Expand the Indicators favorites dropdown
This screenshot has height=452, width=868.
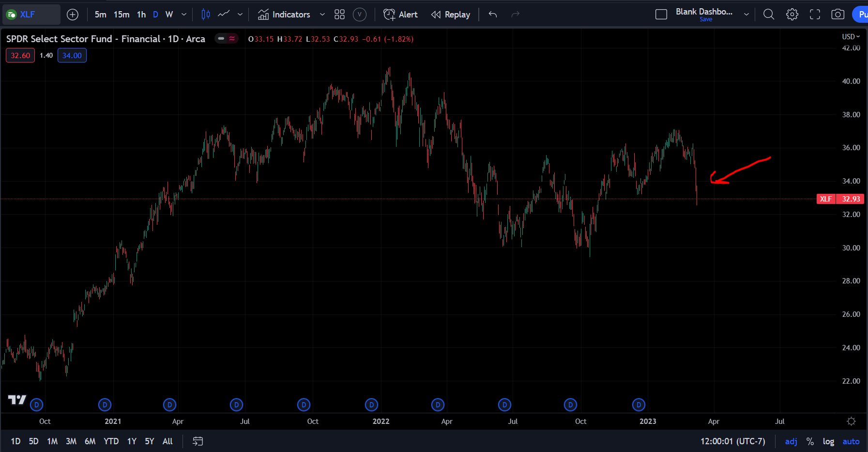pos(322,15)
